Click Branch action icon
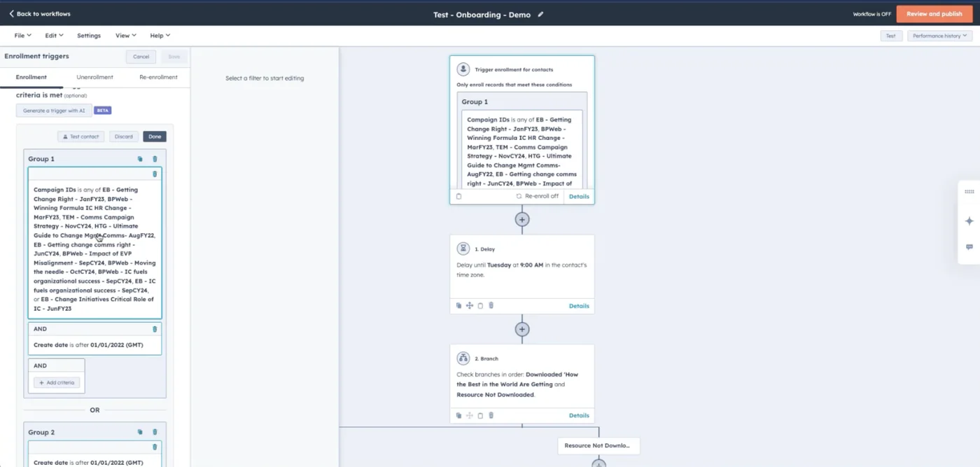Viewport: 980px width, 467px height. [463, 358]
